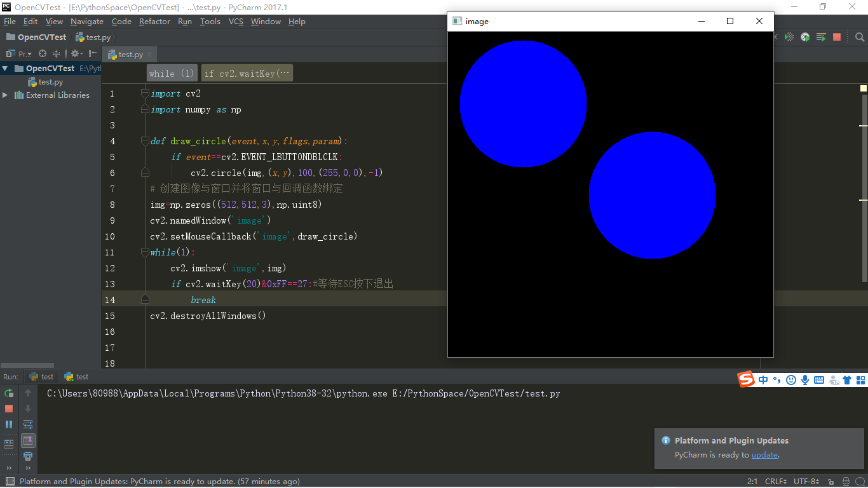This screenshot has width=868, height=488.
Task: Close the test.py editor tab
Action: [150, 55]
